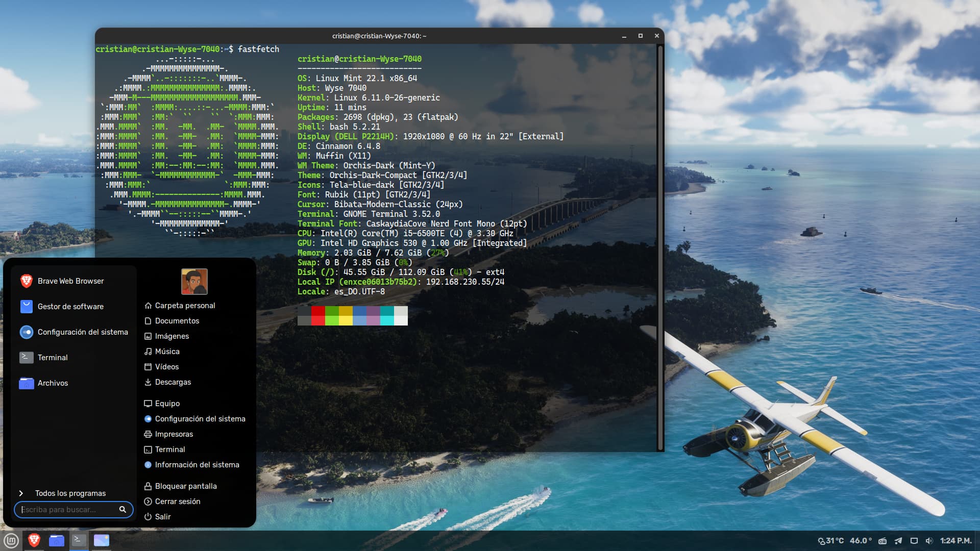
Task: Open the Linux Mint menu button on panel
Action: (11, 540)
